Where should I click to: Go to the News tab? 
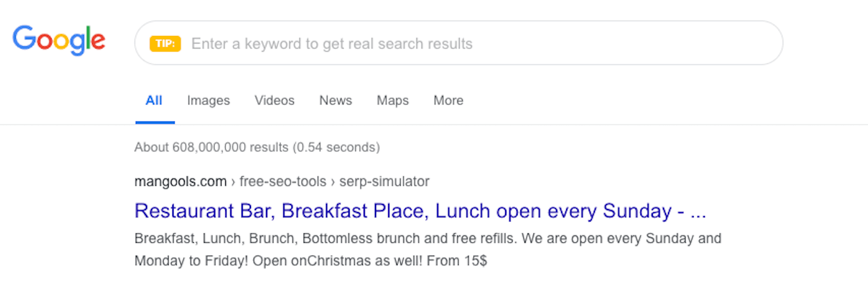coord(335,101)
